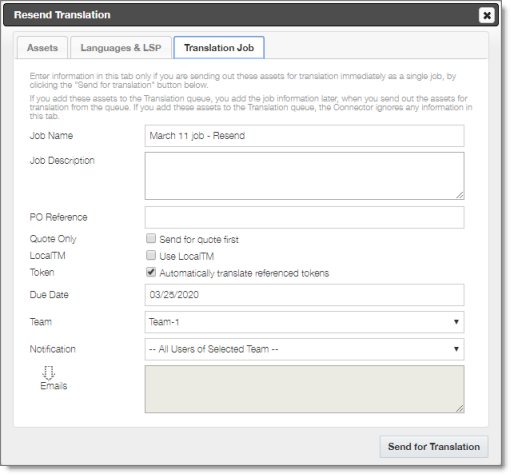Switch to the Assets tab

click(42, 48)
